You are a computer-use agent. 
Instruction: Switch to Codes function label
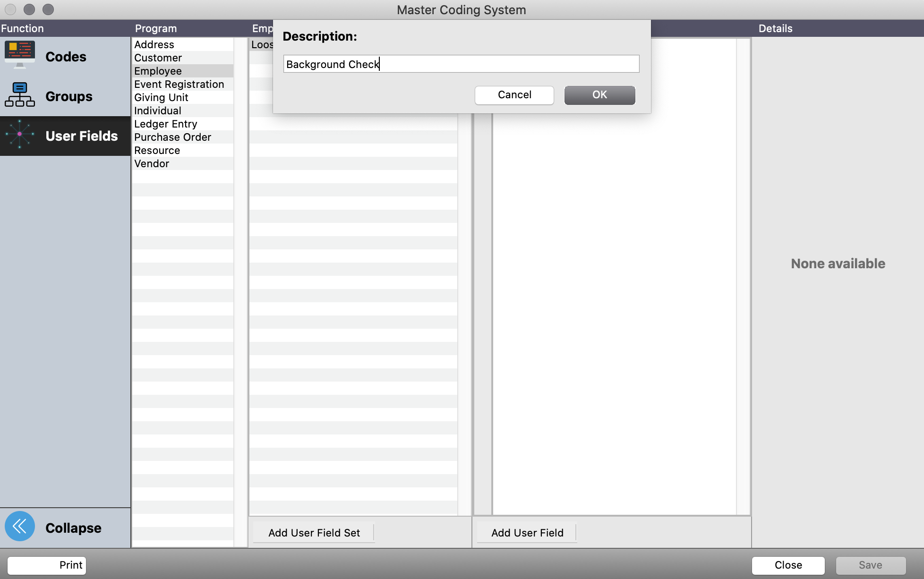click(66, 57)
